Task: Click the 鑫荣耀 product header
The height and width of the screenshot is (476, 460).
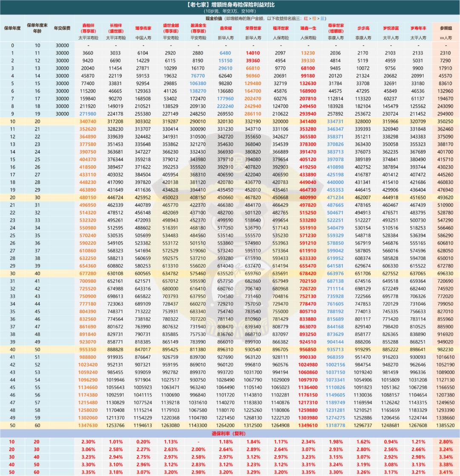Action: (x=226, y=28)
